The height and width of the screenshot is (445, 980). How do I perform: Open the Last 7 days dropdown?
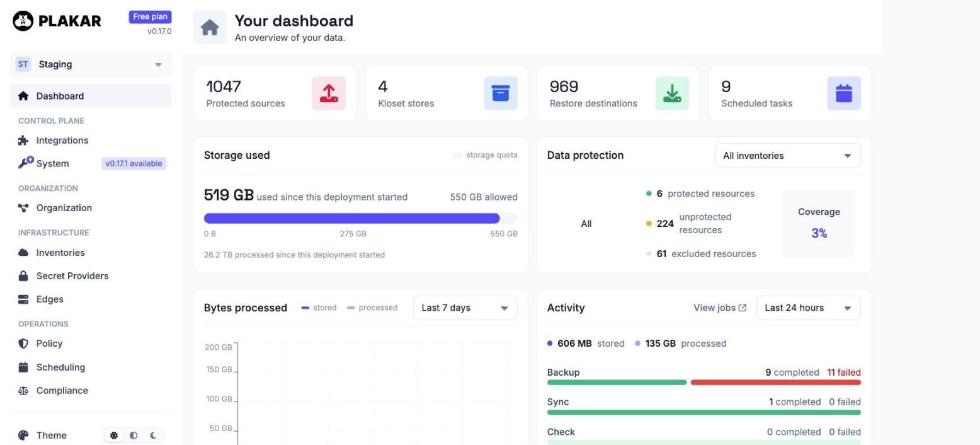[465, 308]
